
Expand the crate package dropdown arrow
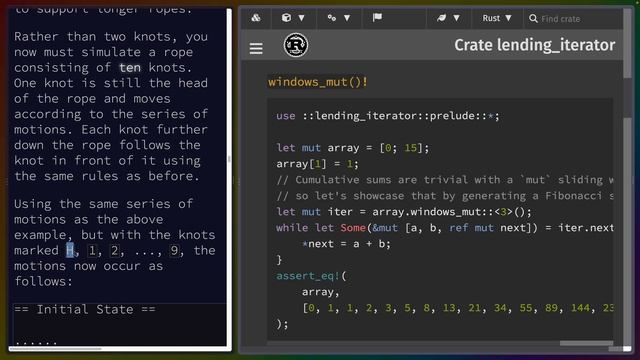[301, 18]
